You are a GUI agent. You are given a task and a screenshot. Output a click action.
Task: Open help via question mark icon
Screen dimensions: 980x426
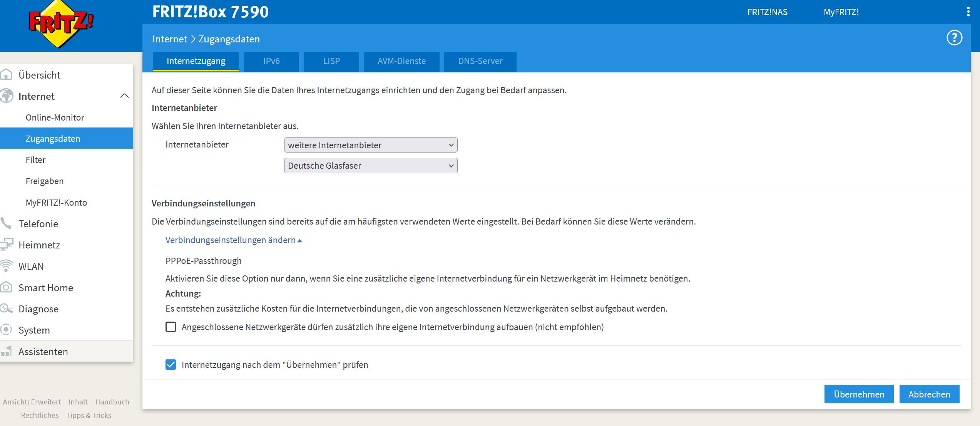pos(954,38)
